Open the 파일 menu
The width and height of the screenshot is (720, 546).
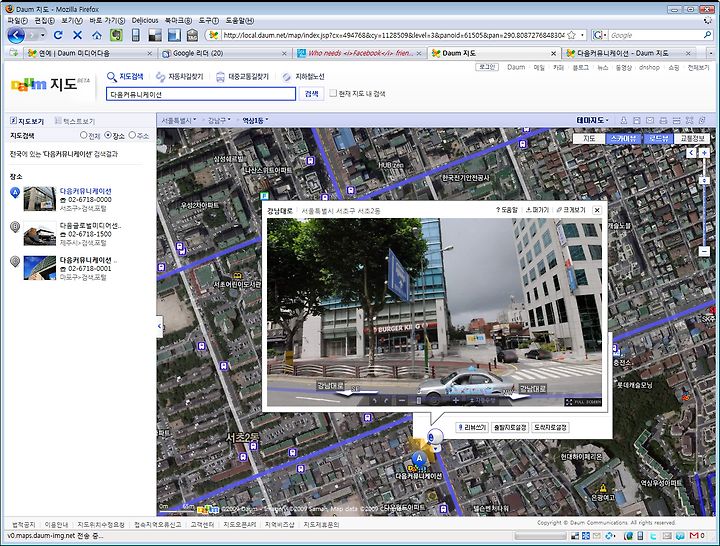pyautogui.click(x=17, y=21)
